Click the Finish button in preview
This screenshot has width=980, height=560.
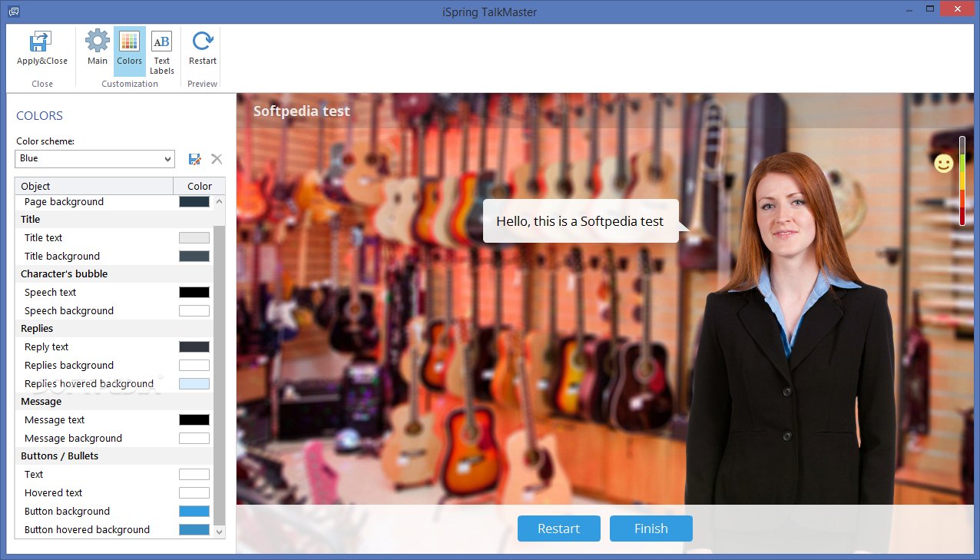(651, 529)
